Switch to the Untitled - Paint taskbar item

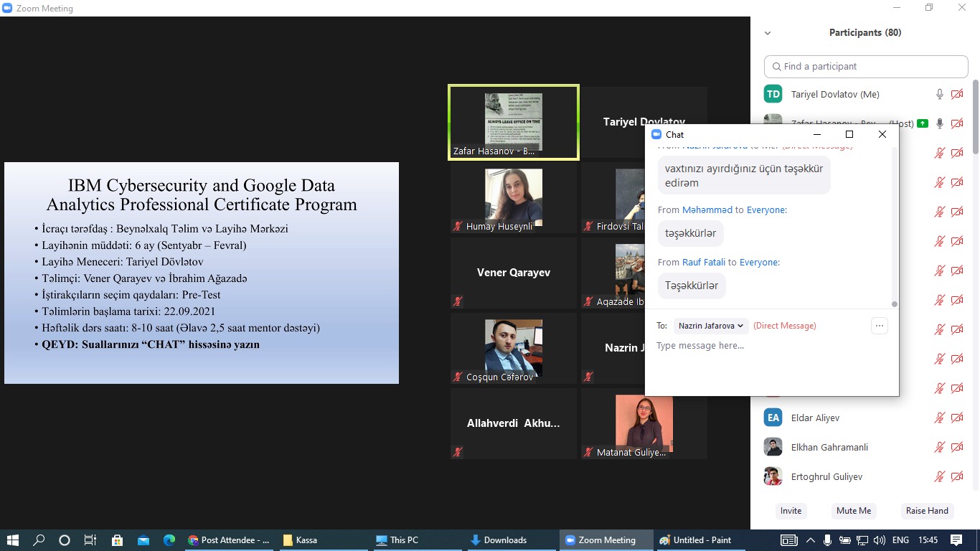(x=695, y=540)
